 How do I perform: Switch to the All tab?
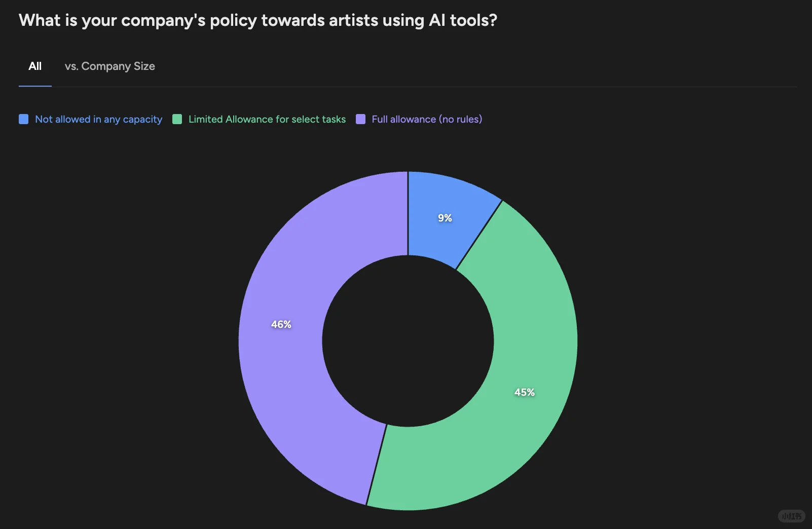pos(35,66)
